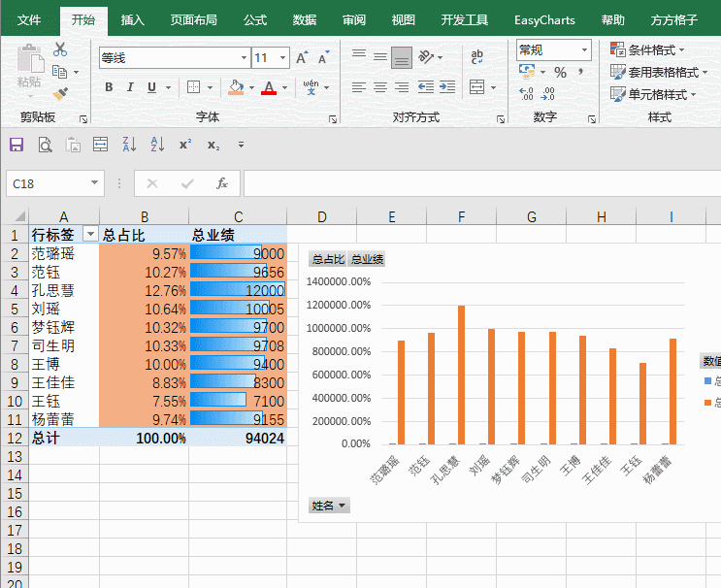Screen dimensions: 721x588
Task: Click the Merge and Center icon
Action: [476, 87]
